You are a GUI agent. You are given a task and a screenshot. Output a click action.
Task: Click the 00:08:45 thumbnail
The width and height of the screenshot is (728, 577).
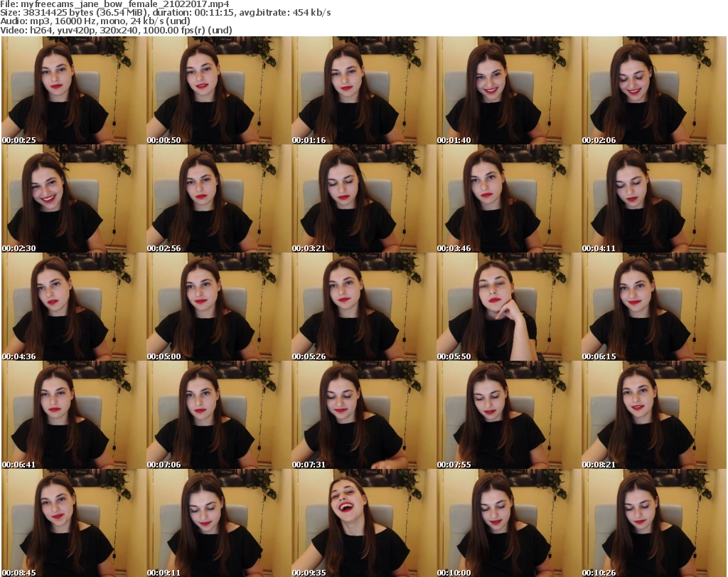[x=74, y=523]
